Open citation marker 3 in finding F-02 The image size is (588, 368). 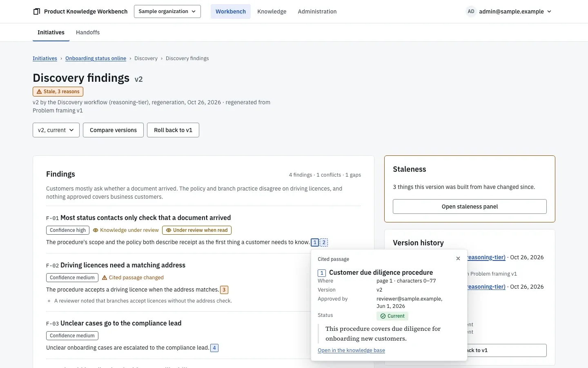click(224, 290)
